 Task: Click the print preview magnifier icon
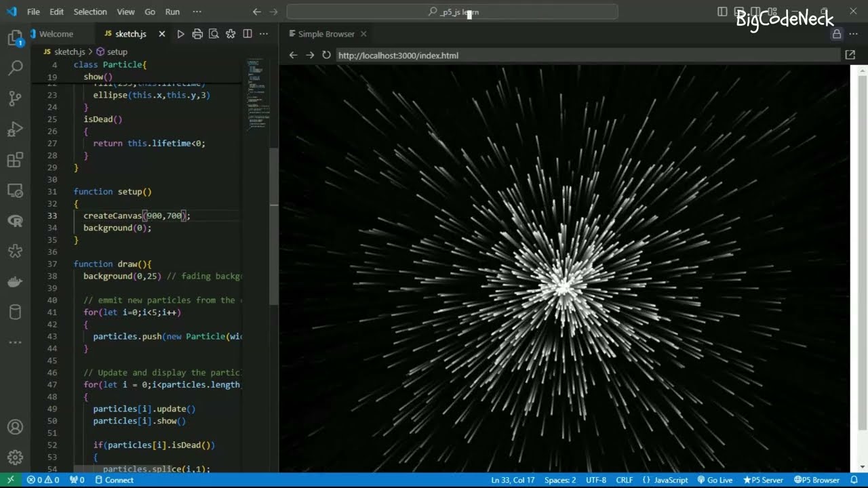coord(214,34)
